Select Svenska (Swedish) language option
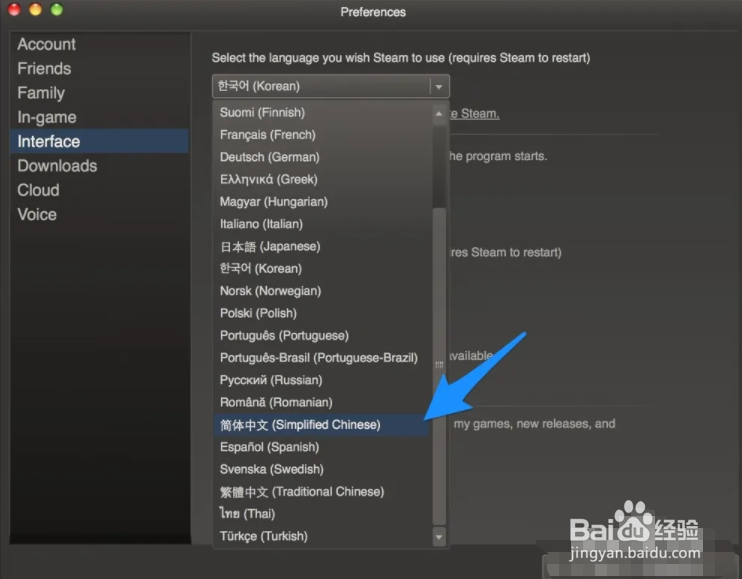Image resolution: width=742 pixels, height=579 pixels. click(322, 469)
